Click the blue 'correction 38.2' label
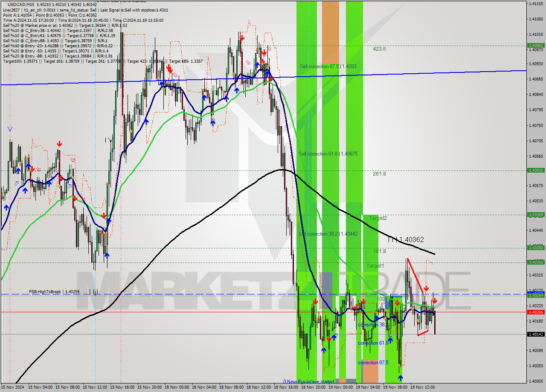 pyautogui.click(x=373, y=325)
